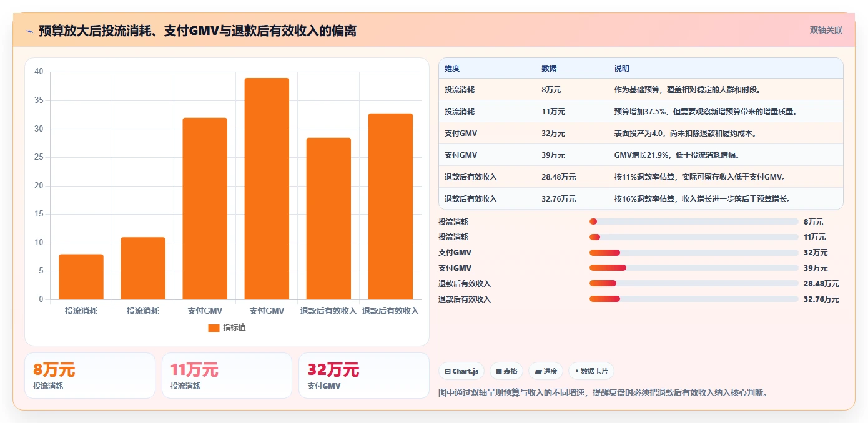Click table cell 11万元
The height and width of the screenshot is (423, 868).
coord(553,112)
